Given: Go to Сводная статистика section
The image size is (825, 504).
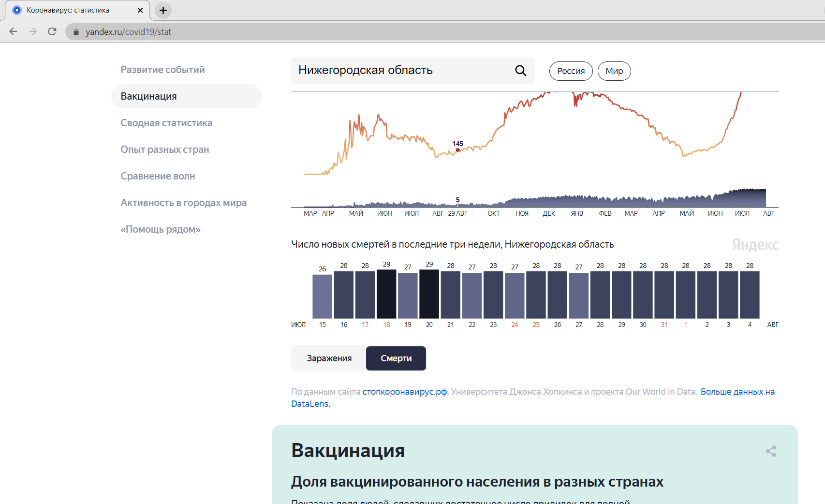Looking at the screenshot, I should pos(166,123).
